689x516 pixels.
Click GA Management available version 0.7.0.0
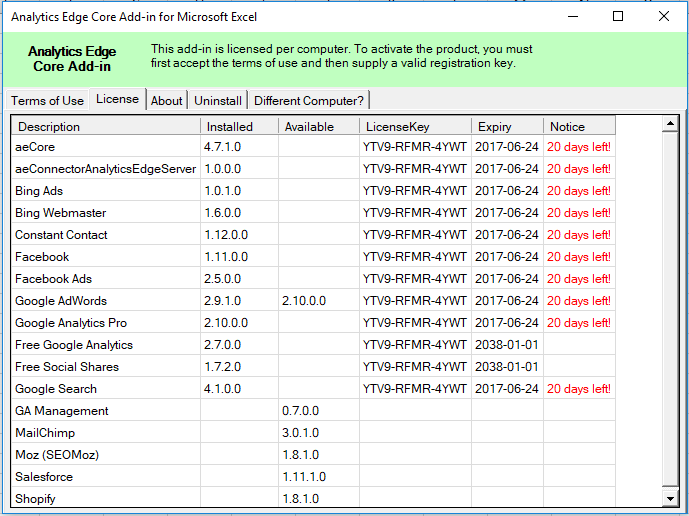coord(319,411)
